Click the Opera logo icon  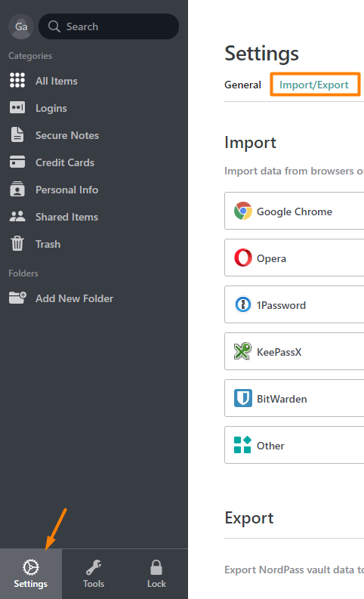point(243,258)
